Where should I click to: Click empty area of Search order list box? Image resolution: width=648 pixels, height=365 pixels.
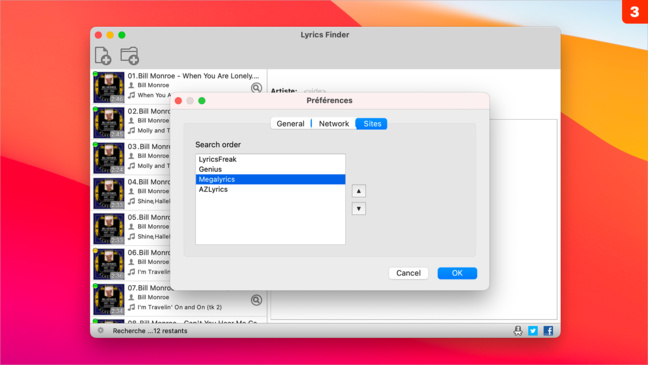click(x=270, y=219)
